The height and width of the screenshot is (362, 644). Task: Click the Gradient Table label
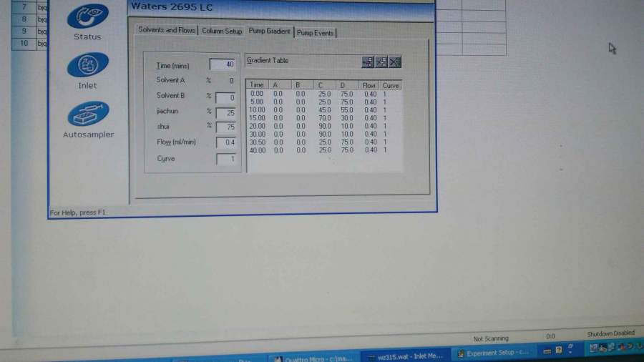click(x=268, y=60)
